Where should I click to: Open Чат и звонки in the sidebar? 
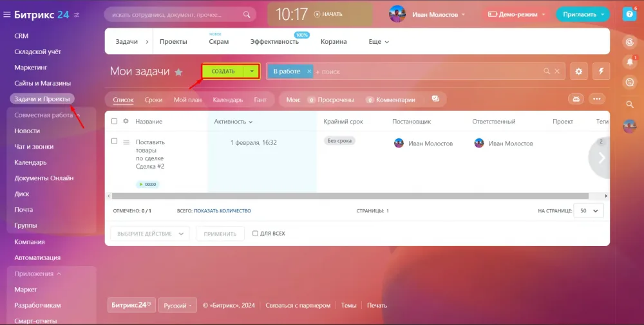coord(34,147)
